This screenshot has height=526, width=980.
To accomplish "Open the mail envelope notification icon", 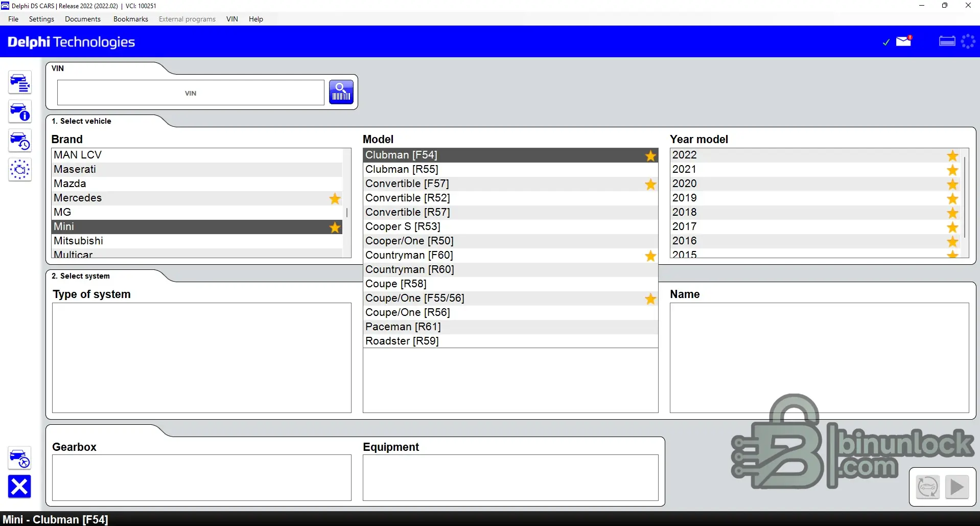I will tap(903, 41).
